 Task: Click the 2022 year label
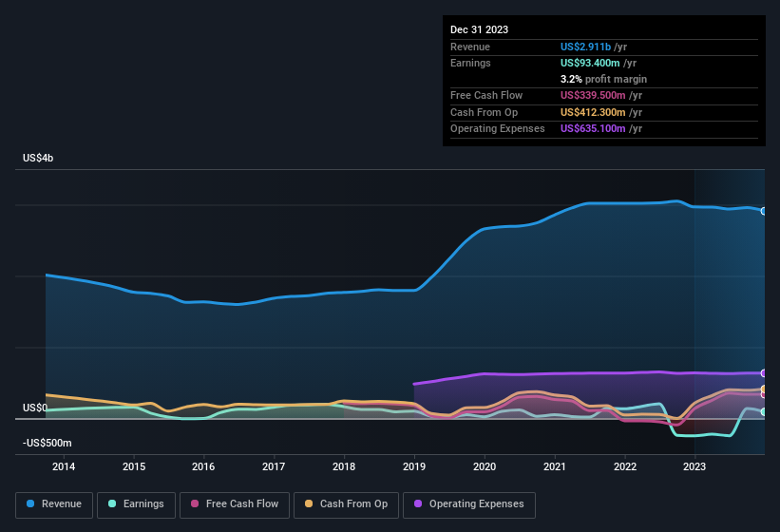(x=625, y=466)
